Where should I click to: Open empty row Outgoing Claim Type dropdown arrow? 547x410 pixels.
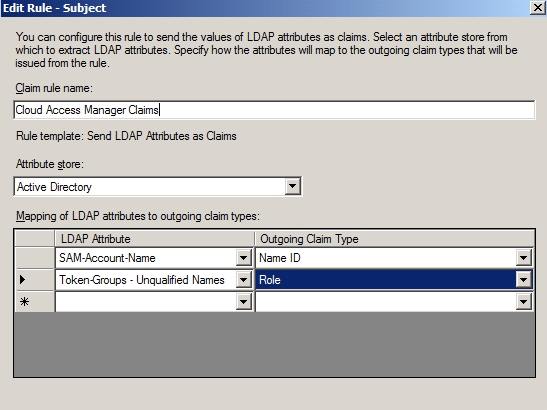point(523,302)
